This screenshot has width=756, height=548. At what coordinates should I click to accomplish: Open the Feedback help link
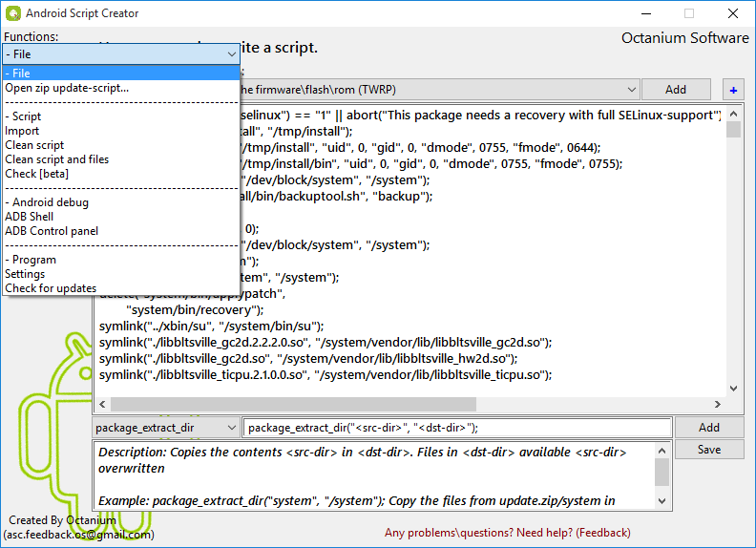point(507,533)
